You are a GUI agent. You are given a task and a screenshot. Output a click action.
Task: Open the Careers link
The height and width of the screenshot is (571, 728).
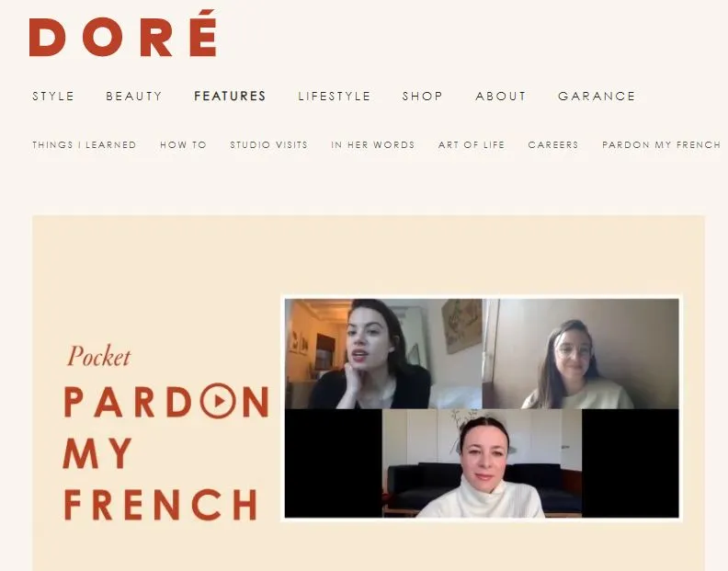(x=553, y=145)
